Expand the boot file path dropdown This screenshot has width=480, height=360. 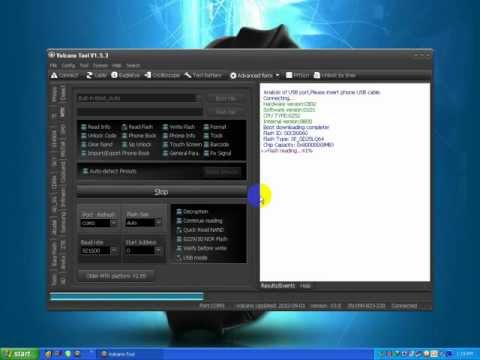tap(198, 98)
